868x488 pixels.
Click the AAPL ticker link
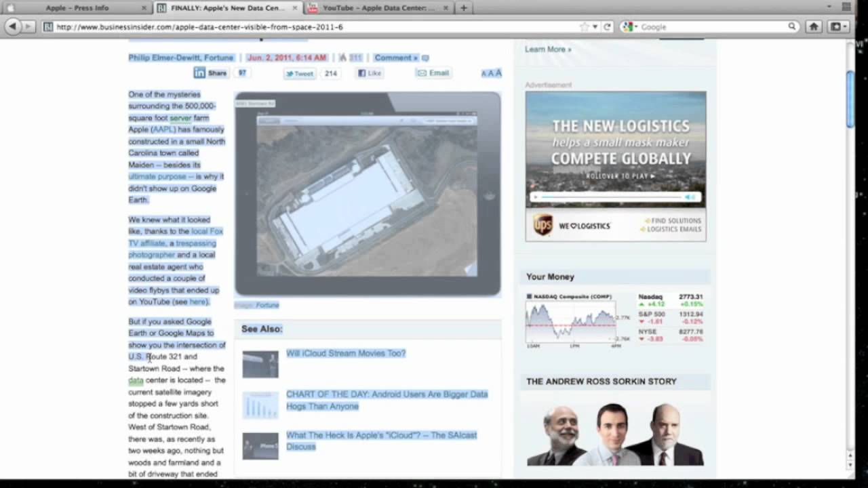click(x=163, y=129)
